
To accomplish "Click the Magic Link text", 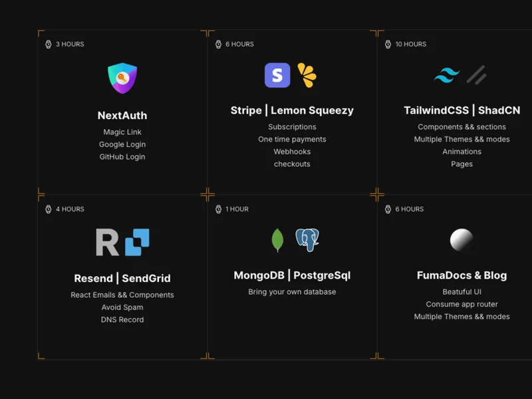I will [122, 132].
